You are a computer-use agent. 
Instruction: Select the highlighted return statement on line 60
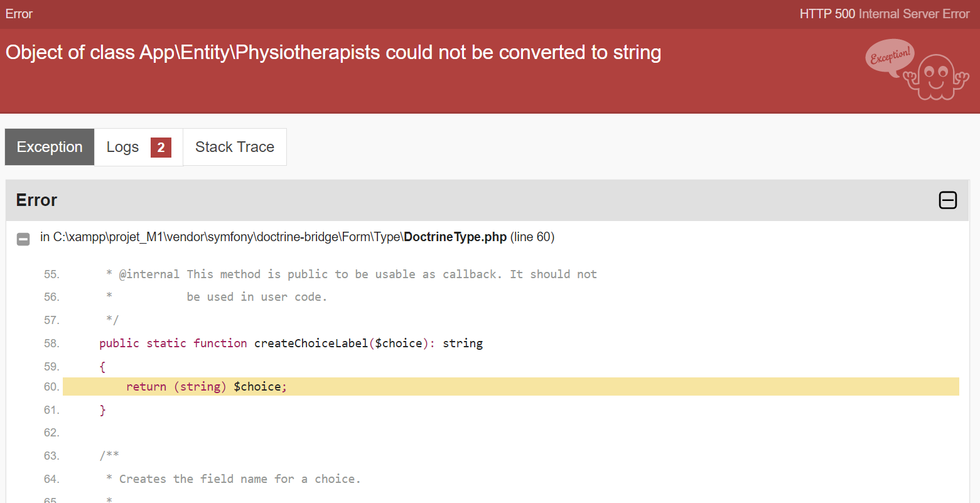tap(207, 386)
